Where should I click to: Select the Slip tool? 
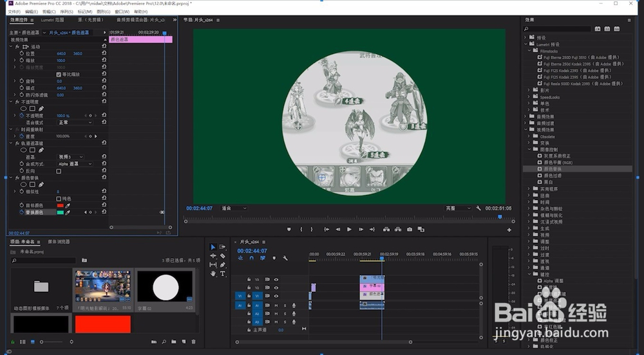click(213, 265)
